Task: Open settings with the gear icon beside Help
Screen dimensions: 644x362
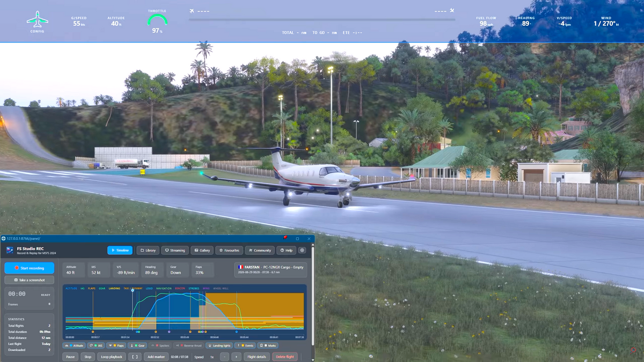Action: coord(302,250)
